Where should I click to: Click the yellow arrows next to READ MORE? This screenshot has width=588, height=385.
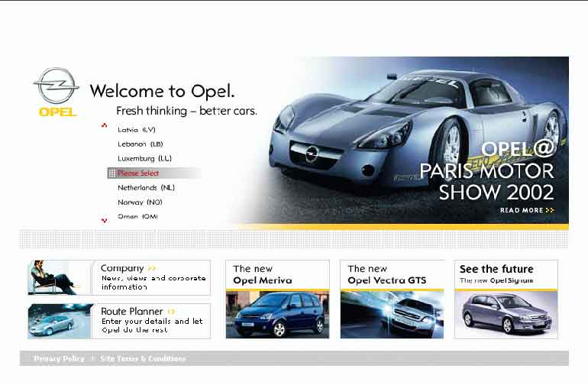tap(550, 210)
